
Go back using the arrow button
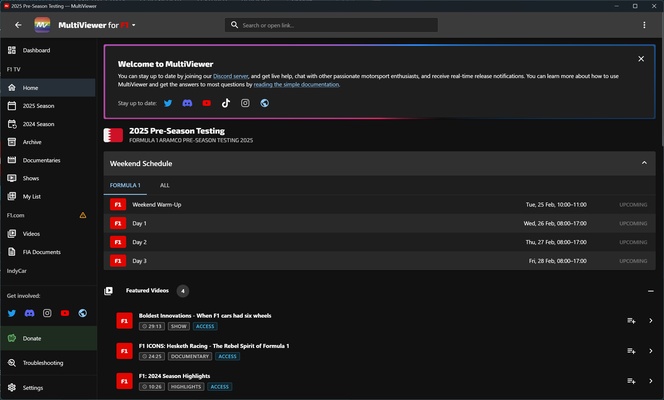pos(18,25)
